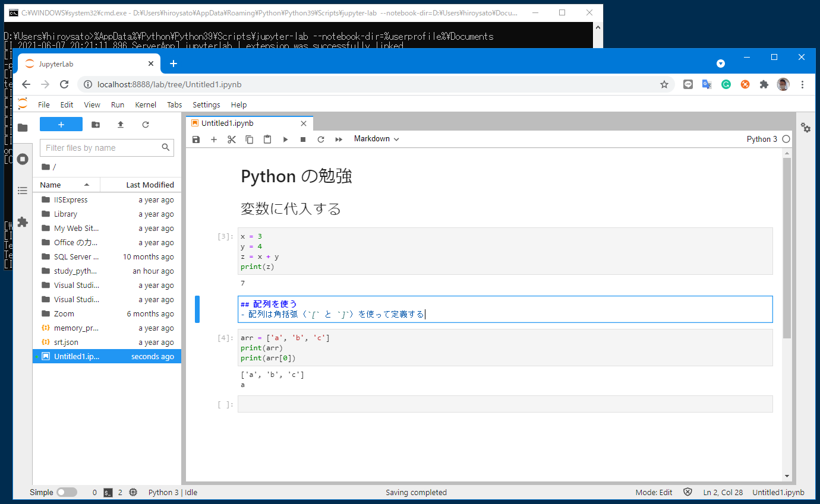Run the selected cell with play icon
Screen dimensions: 820x504
coord(285,139)
